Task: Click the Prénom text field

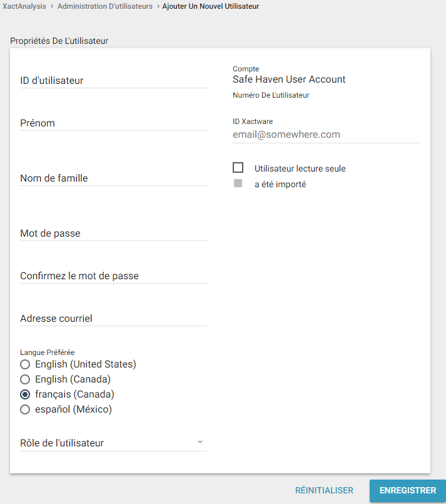Action: pos(113,123)
